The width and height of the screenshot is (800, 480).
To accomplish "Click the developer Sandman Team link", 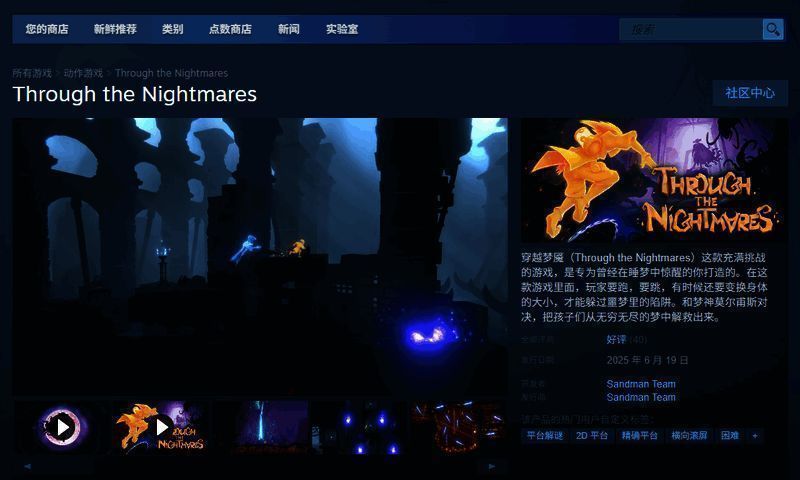I will tap(641, 384).
